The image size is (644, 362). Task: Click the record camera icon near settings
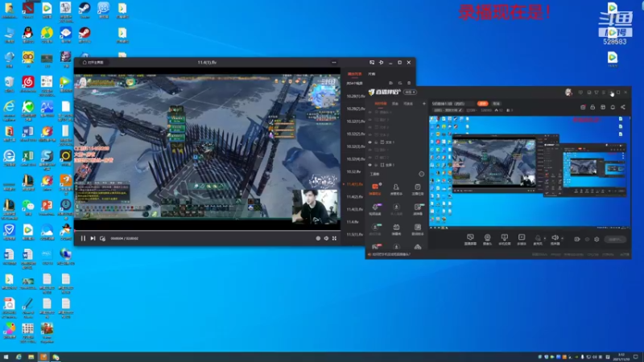point(576,239)
